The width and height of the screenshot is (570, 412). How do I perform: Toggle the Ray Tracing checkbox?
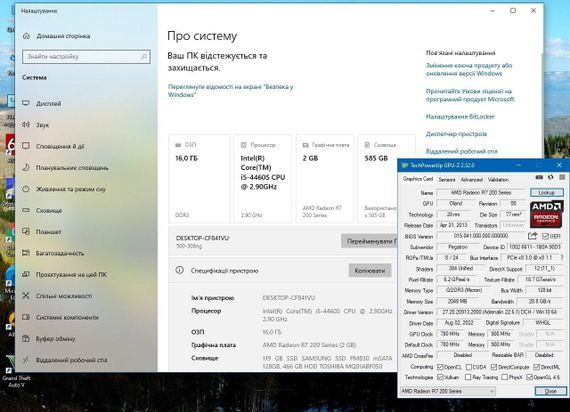point(468,377)
